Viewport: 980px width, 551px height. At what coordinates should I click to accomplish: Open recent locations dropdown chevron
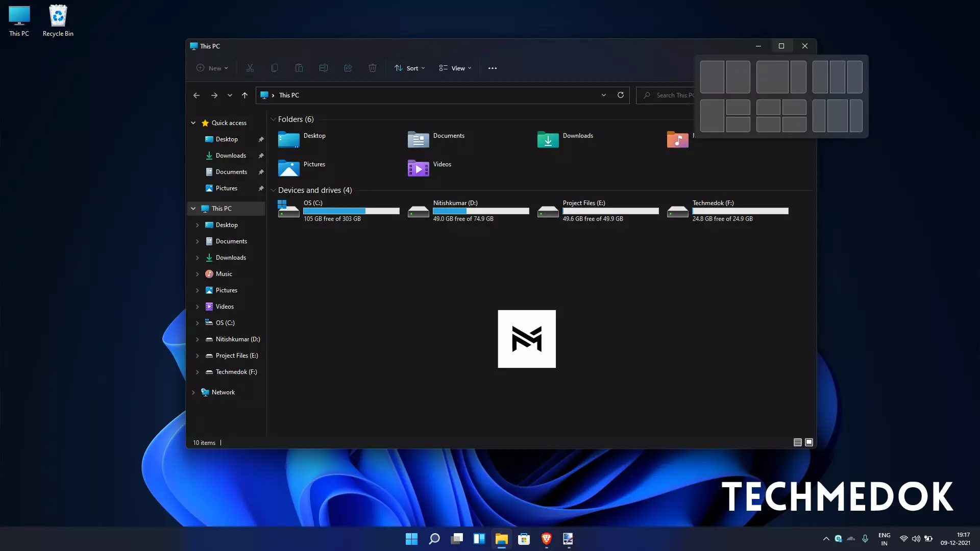click(230, 95)
